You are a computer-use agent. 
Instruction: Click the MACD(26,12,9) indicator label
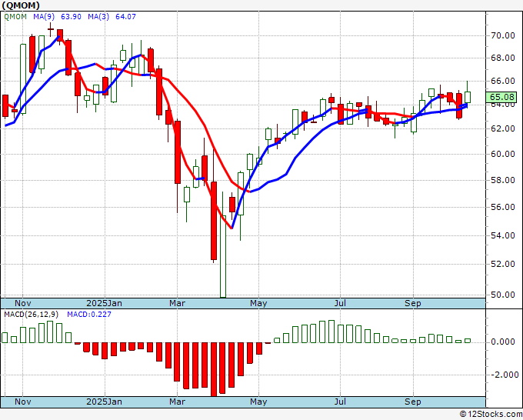tap(32, 315)
